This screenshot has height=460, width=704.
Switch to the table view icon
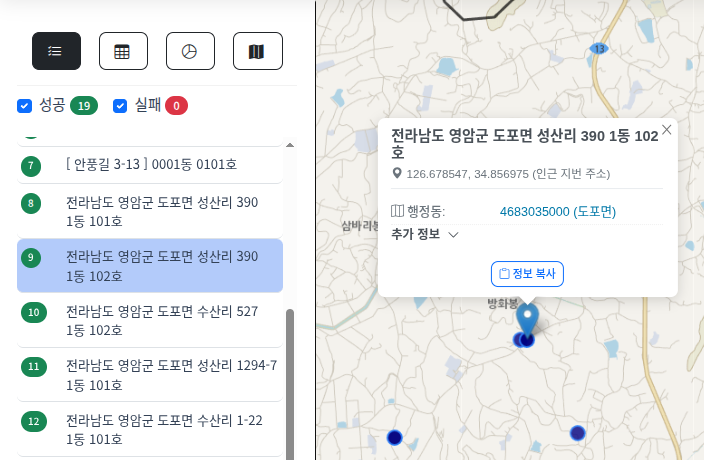point(123,51)
